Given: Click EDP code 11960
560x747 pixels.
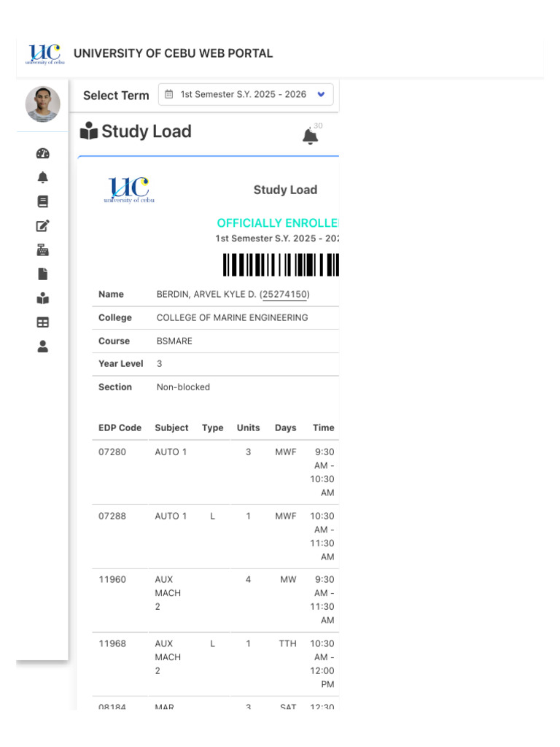Looking at the screenshot, I should tap(112, 580).
